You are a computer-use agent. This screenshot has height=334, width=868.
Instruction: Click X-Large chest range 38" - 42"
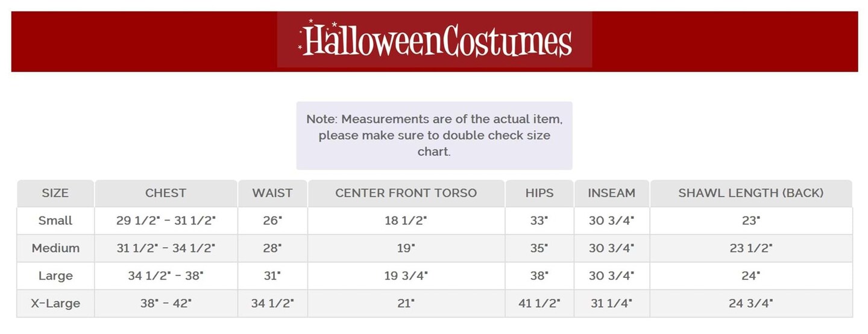coord(166,304)
